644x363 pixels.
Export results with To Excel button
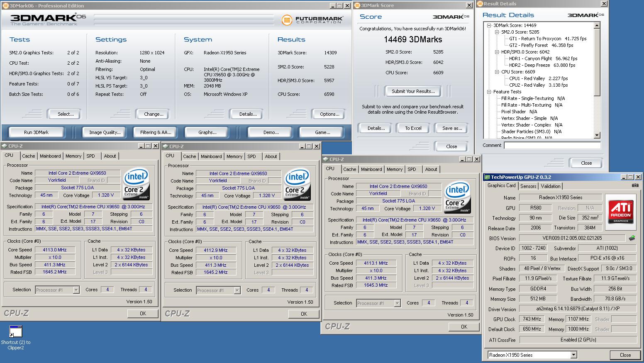click(413, 128)
